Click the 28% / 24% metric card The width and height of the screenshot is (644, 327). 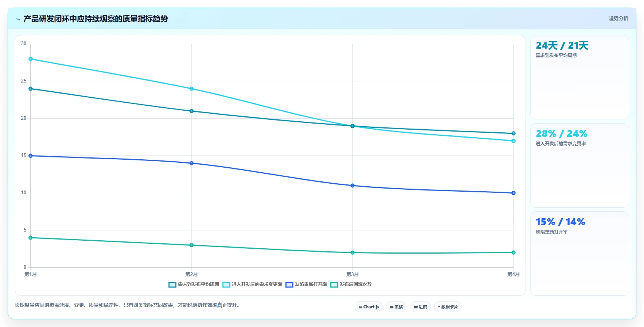(x=579, y=165)
